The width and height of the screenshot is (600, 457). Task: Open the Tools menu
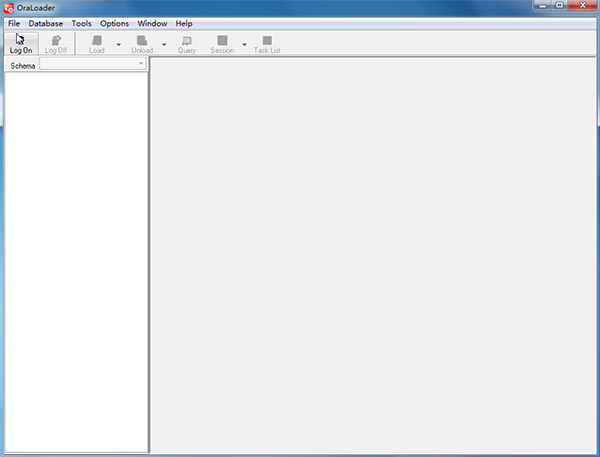82,24
